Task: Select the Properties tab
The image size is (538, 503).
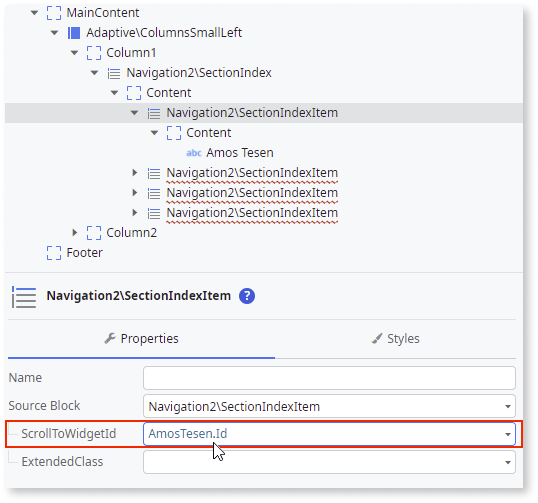Action: [x=141, y=339]
